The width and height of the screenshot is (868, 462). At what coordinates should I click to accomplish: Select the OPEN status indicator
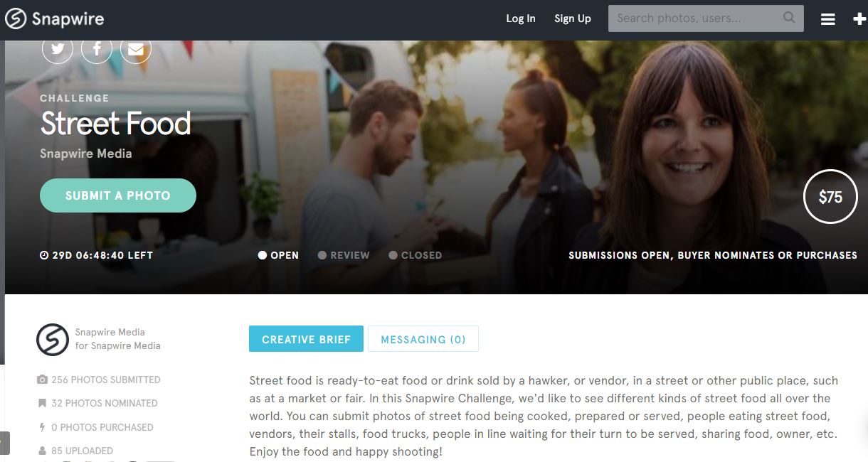coord(278,255)
